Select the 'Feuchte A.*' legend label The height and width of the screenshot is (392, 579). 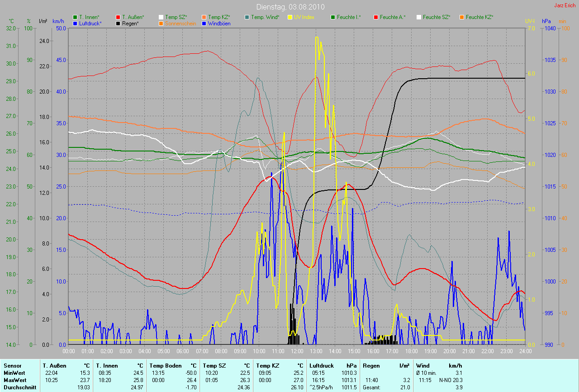point(393,17)
